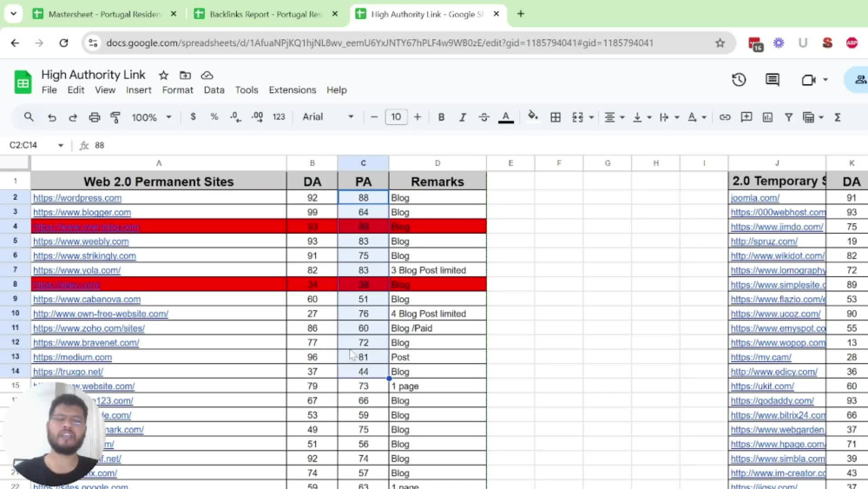Open vertical align dropdown
This screenshot has width=868, height=489.
pyautogui.click(x=641, y=117)
